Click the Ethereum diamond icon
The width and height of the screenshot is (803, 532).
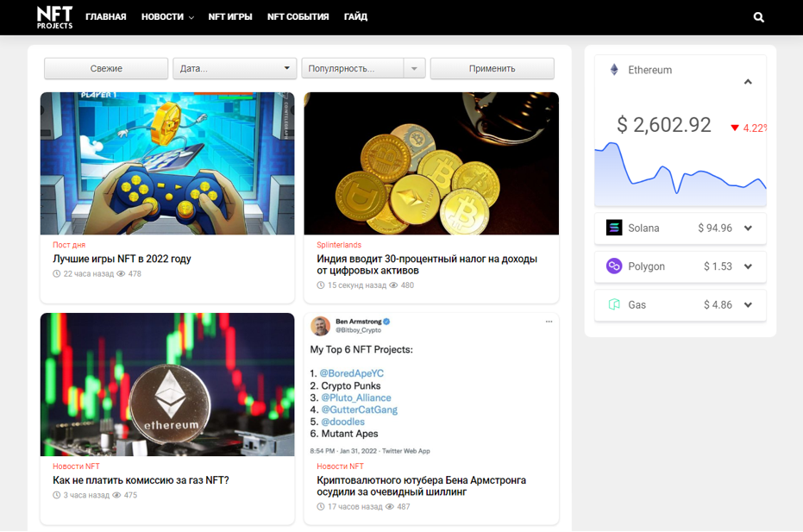(614, 70)
